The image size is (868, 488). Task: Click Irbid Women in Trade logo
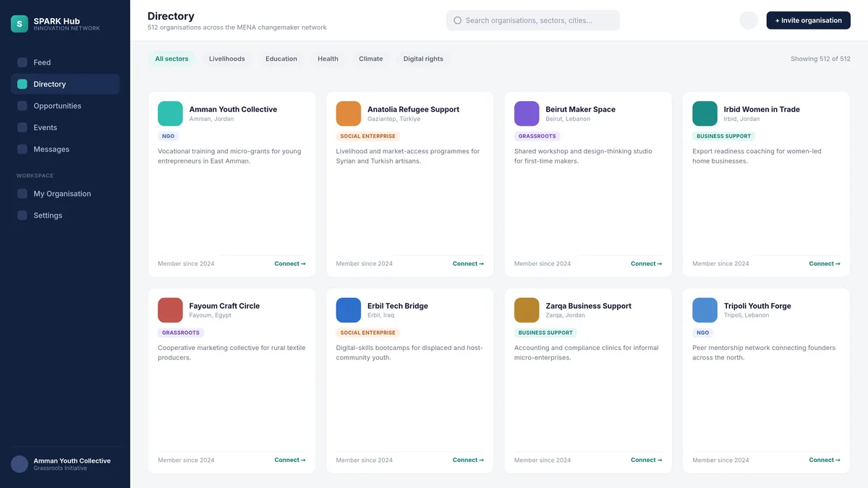point(705,114)
